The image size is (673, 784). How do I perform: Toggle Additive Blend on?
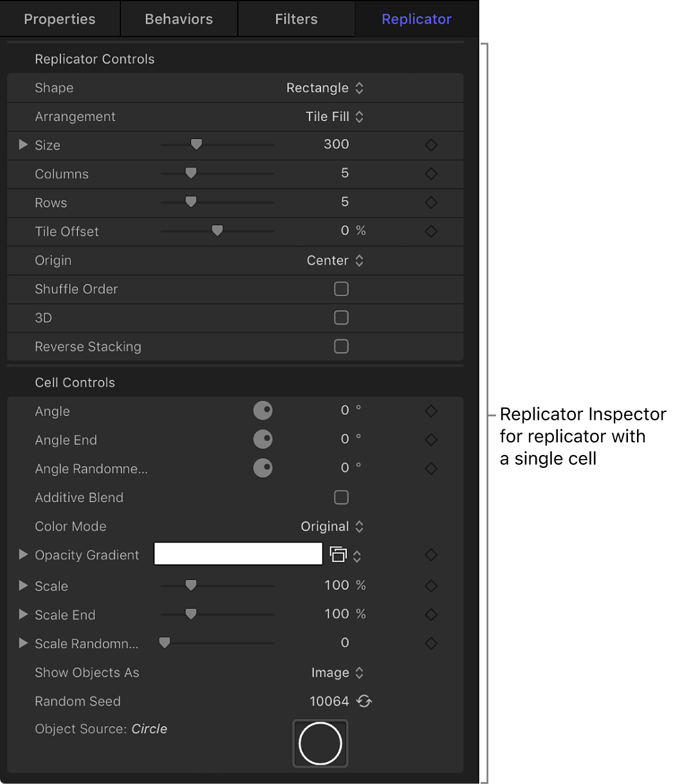341,497
